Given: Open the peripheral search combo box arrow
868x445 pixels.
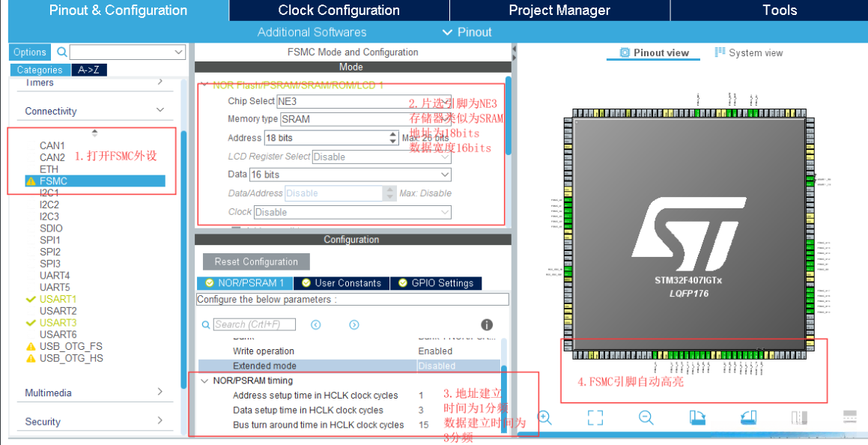Looking at the screenshot, I should pos(178,52).
